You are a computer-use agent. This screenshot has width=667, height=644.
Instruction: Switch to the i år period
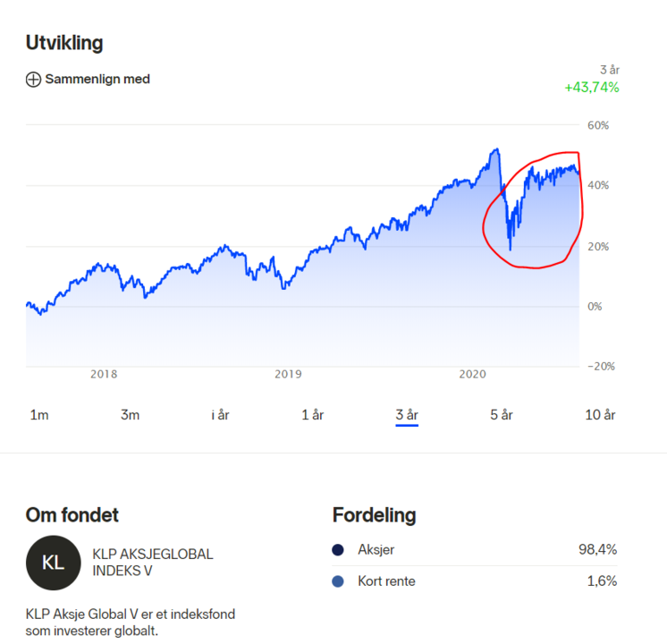[x=220, y=415]
